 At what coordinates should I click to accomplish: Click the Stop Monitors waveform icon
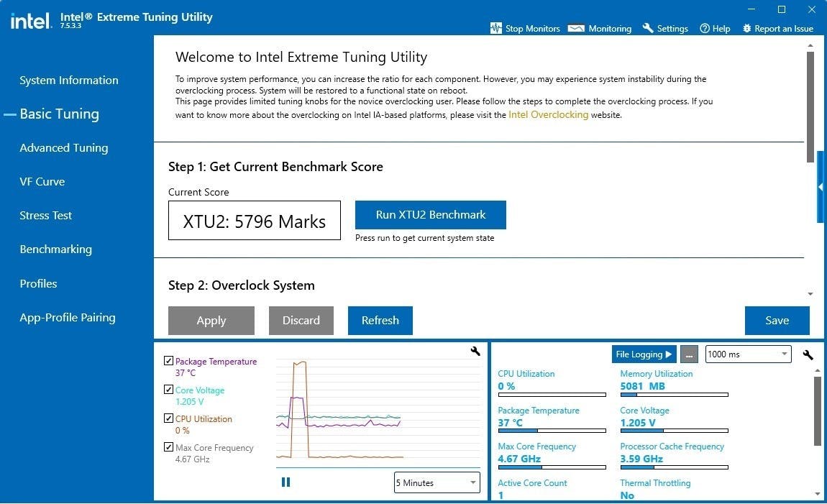coord(495,28)
